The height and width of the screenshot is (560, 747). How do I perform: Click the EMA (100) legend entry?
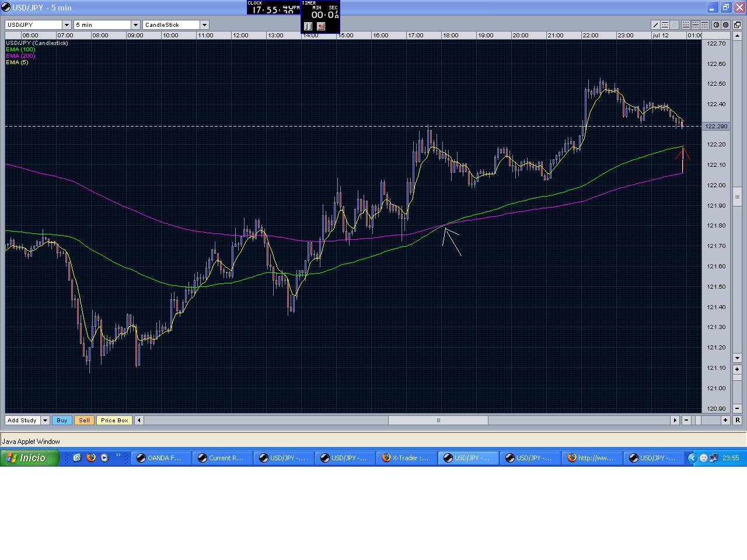click(20, 50)
